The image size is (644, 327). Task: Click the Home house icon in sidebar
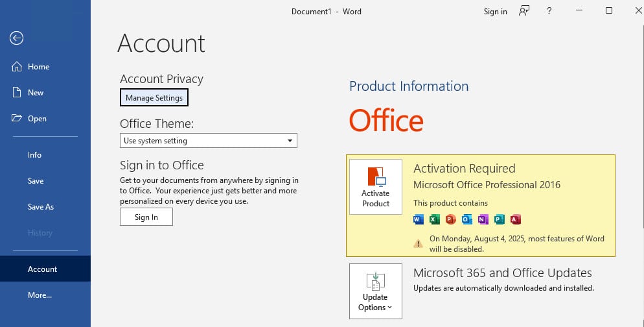[16, 67]
